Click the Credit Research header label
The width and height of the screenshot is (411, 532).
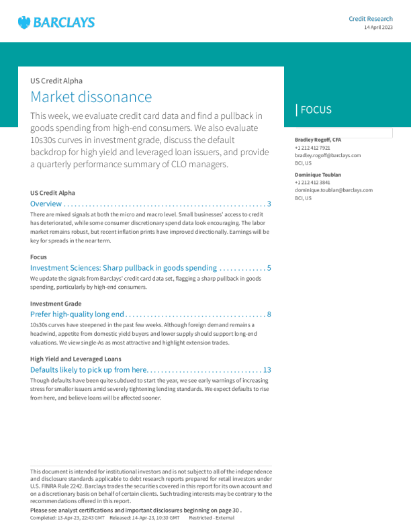tap(370, 19)
